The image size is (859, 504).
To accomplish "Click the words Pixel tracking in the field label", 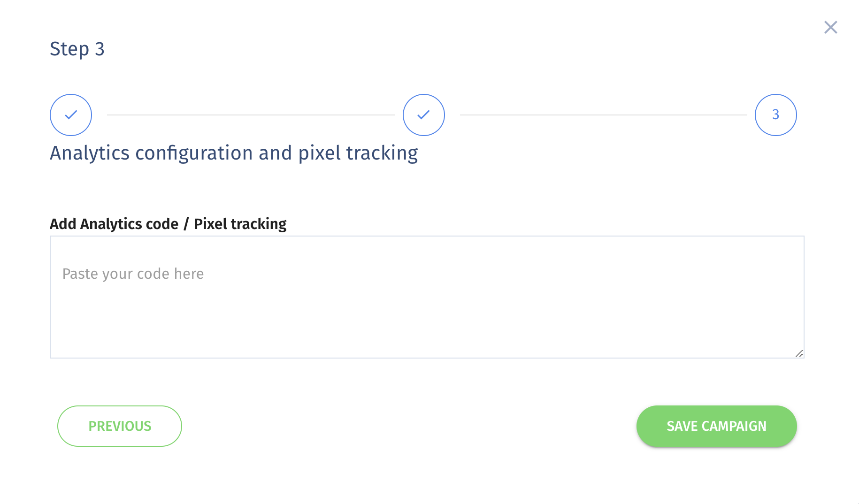I will point(240,224).
